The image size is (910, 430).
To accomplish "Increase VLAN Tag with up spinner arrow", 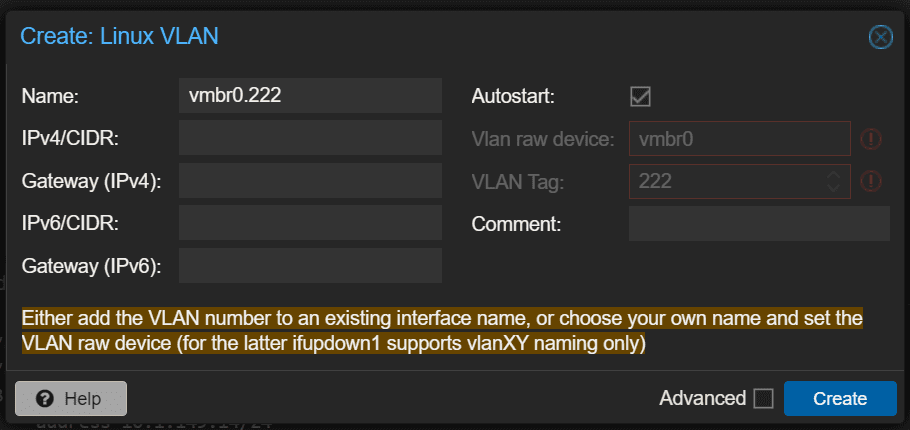I will click(833, 175).
